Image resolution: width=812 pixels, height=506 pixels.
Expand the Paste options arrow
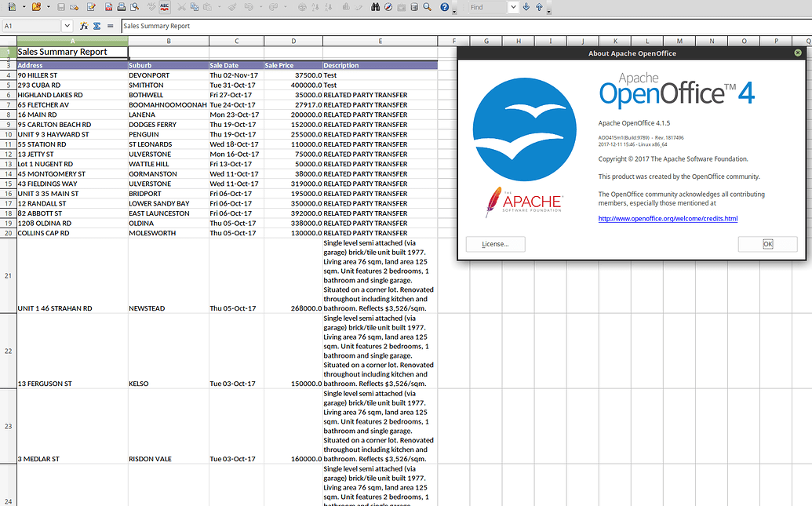pos(220,7)
